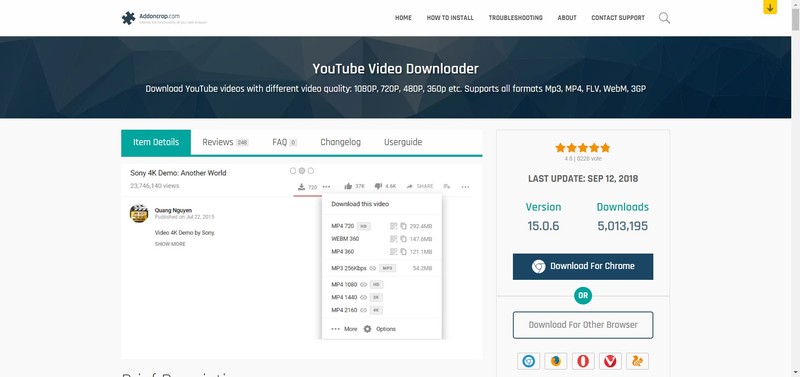Click the Vivaldi browser icon tile
This screenshot has width=800, height=377.
tap(610, 361)
